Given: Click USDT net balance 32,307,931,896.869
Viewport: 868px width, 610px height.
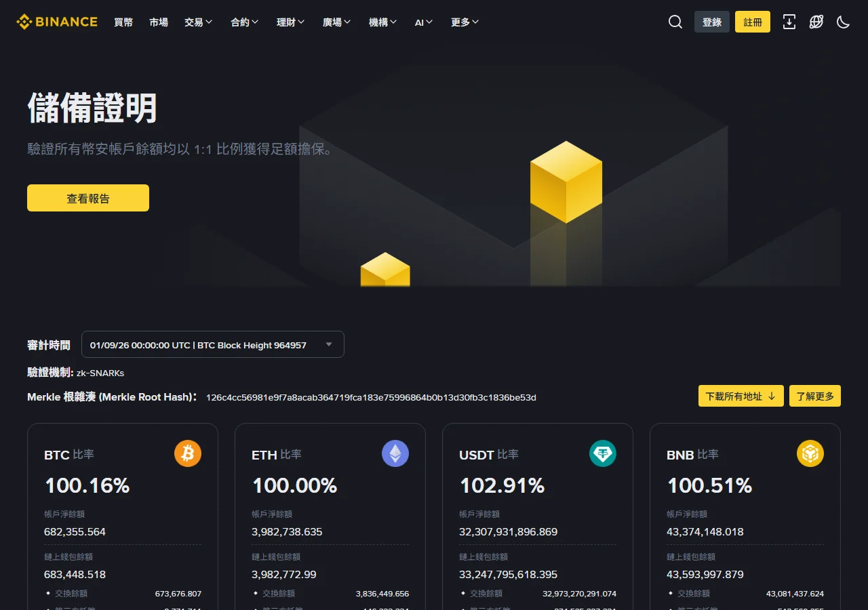Looking at the screenshot, I should click(x=508, y=531).
